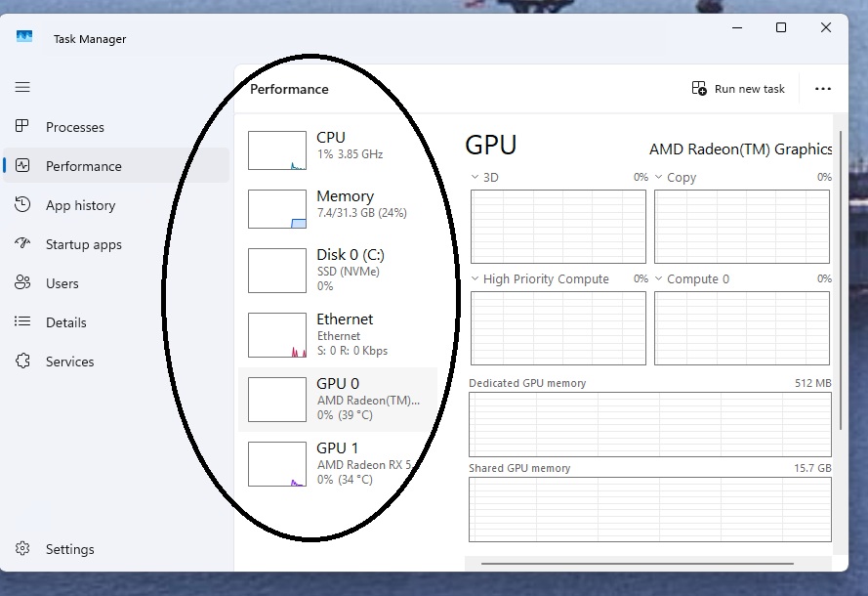This screenshot has height=596, width=868.
Task: Select the Disk 0 (C:) graph thumbnail
Action: pos(276,271)
